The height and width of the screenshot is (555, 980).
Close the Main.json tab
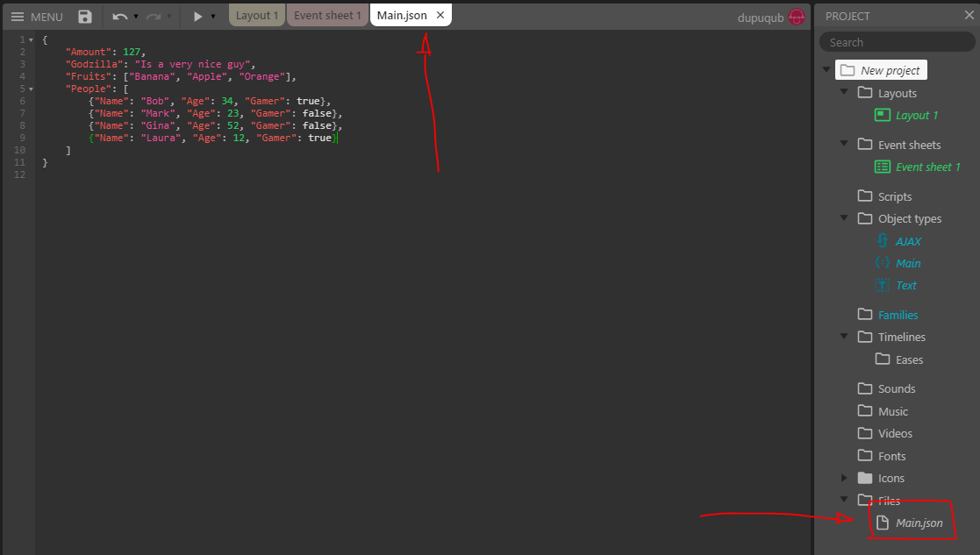point(440,16)
